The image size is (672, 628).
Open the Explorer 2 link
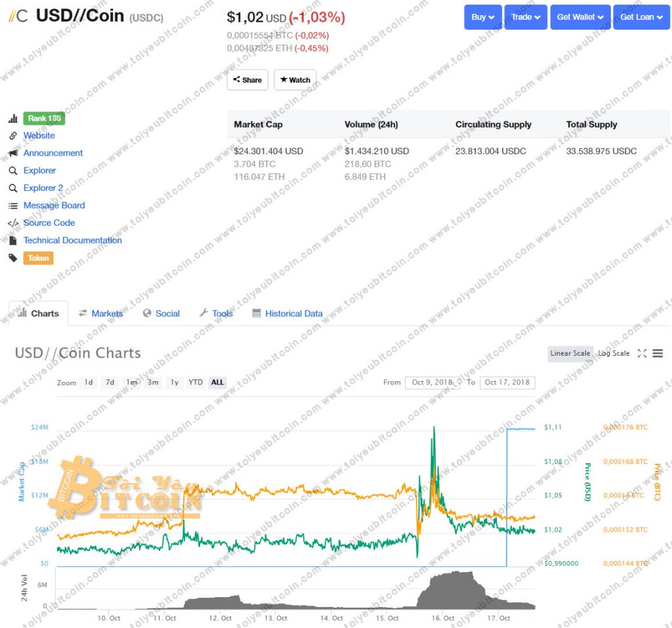(43, 188)
